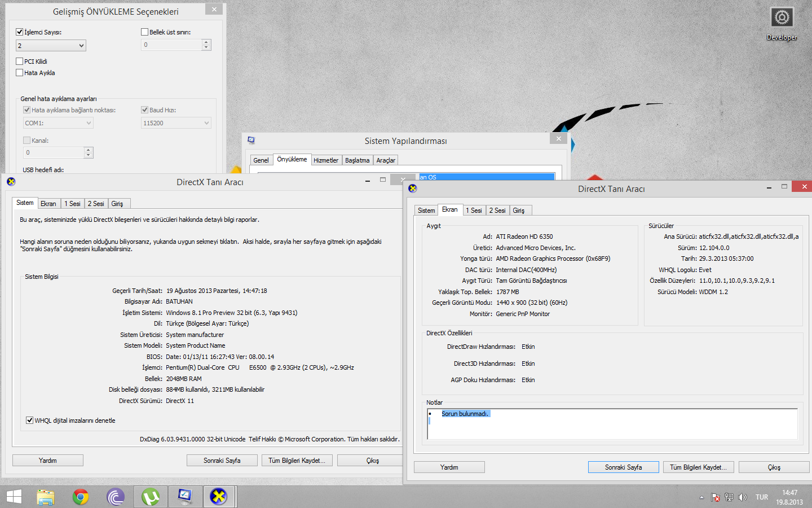This screenshot has height=508, width=812.
Task: Select 1 Sesi tab in right DirectX window
Action: click(474, 211)
